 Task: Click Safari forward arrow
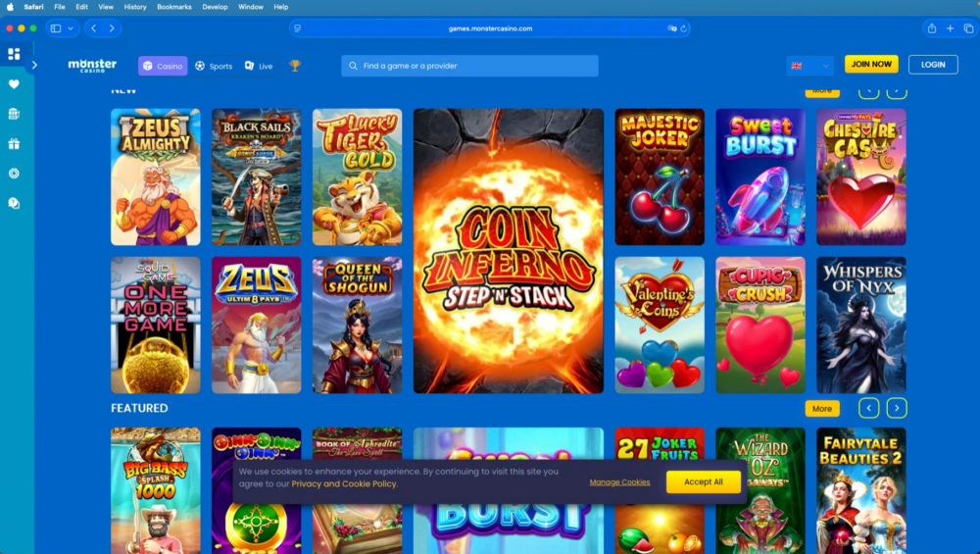click(112, 28)
